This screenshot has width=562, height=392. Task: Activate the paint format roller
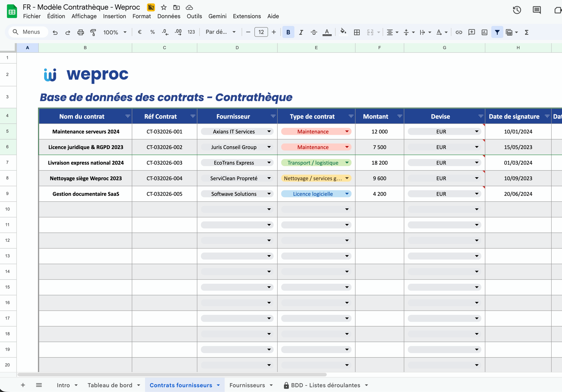[x=93, y=32]
